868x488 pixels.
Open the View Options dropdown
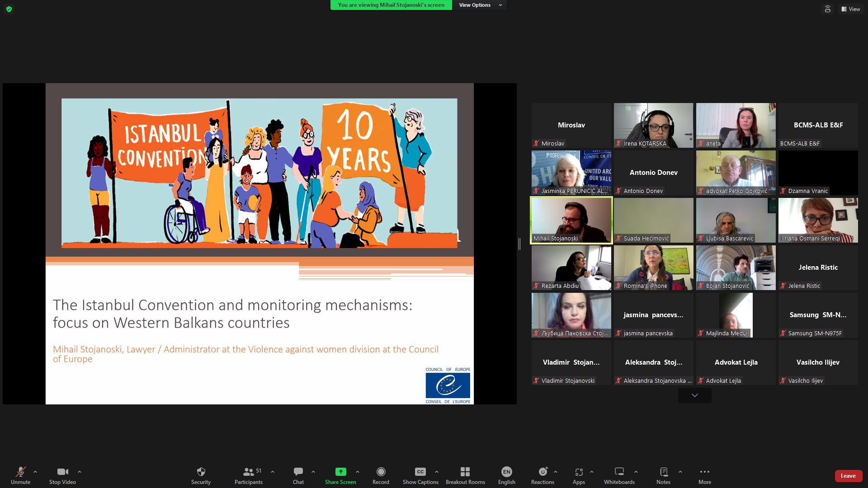(x=480, y=5)
